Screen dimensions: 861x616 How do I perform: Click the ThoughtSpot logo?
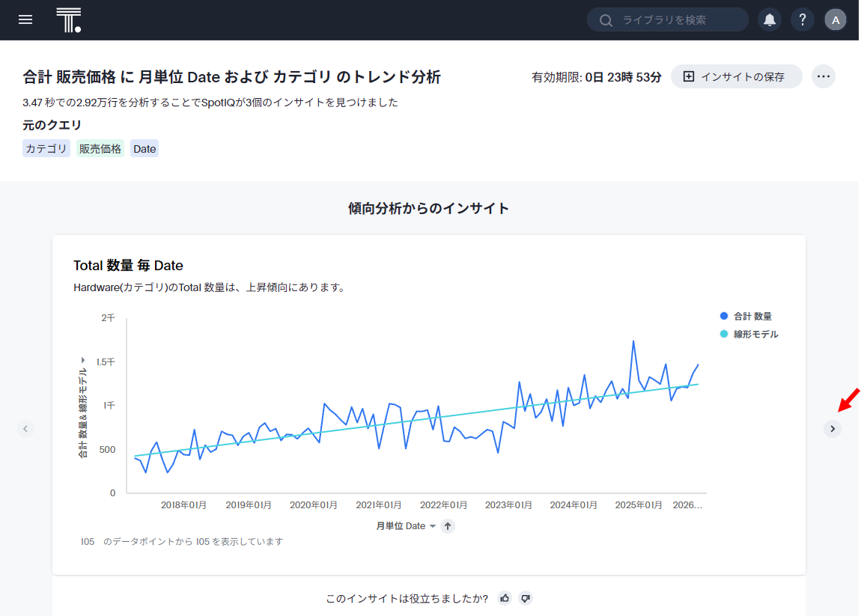click(x=68, y=20)
